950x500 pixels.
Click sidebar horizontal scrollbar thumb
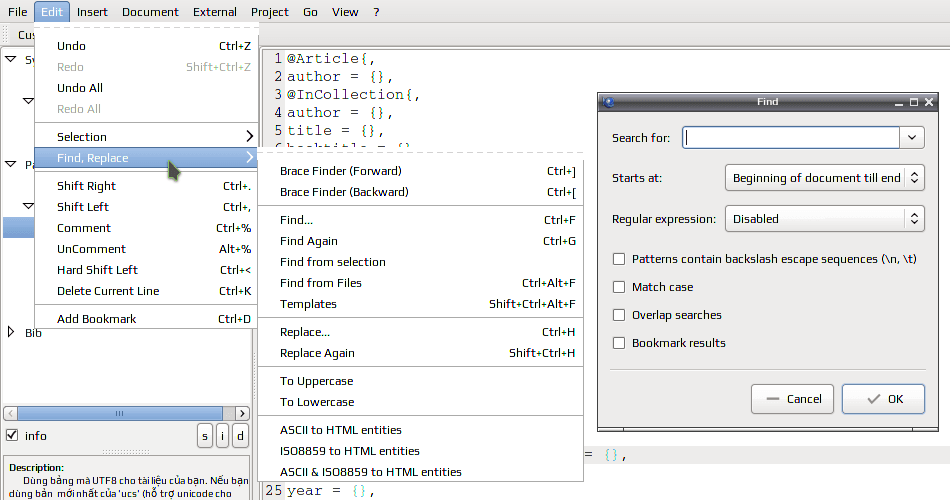point(119,413)
